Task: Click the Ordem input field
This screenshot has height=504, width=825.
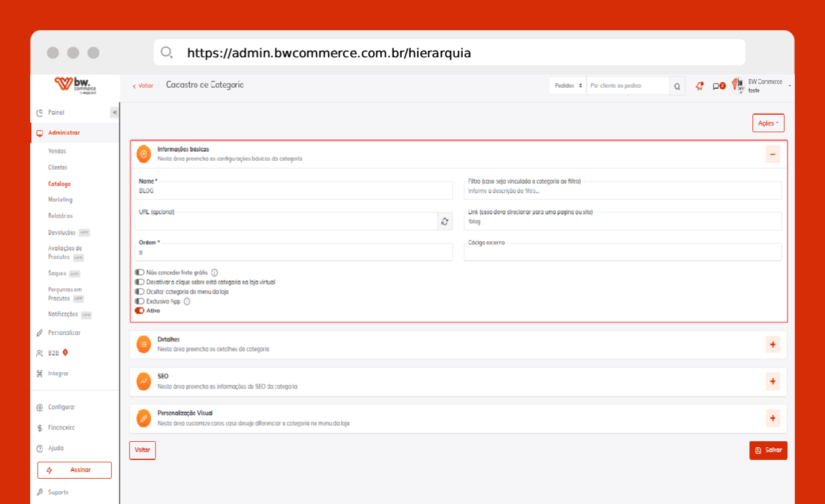Action: [294, 252]
